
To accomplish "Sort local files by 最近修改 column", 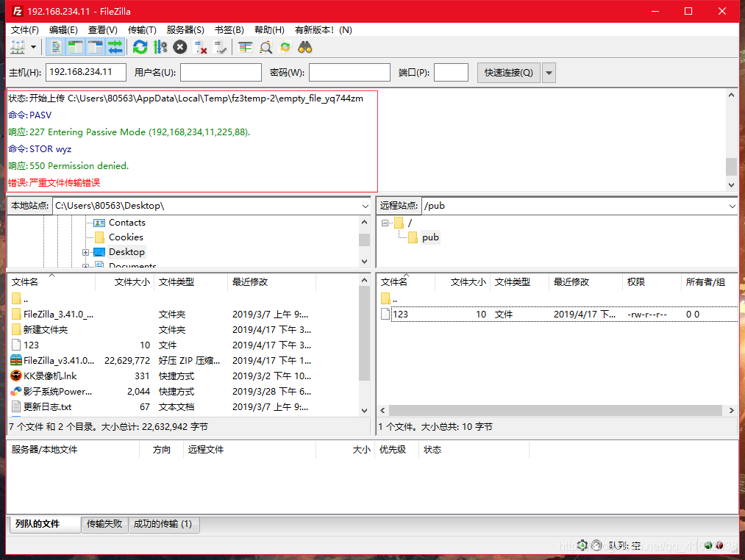I will (x=271, y=281).
